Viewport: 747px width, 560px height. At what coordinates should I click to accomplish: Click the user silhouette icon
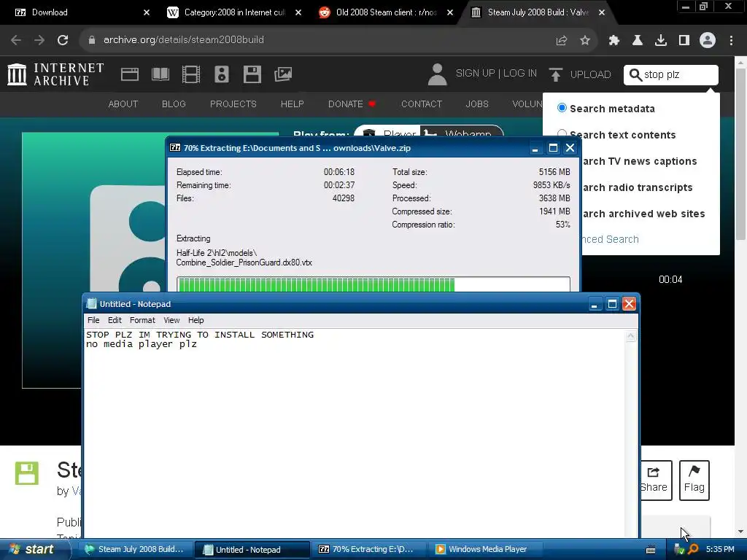[x=438, y=74]
